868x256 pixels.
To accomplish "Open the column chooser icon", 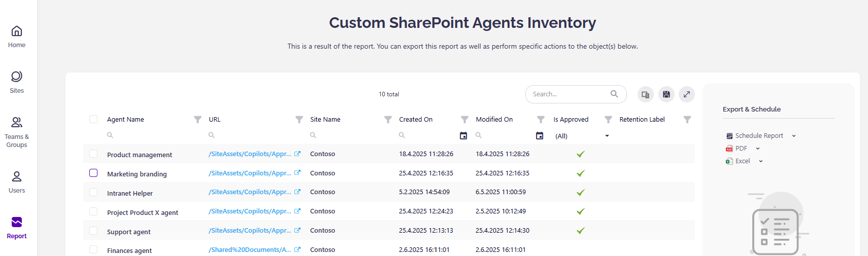I will pos(645,94).
